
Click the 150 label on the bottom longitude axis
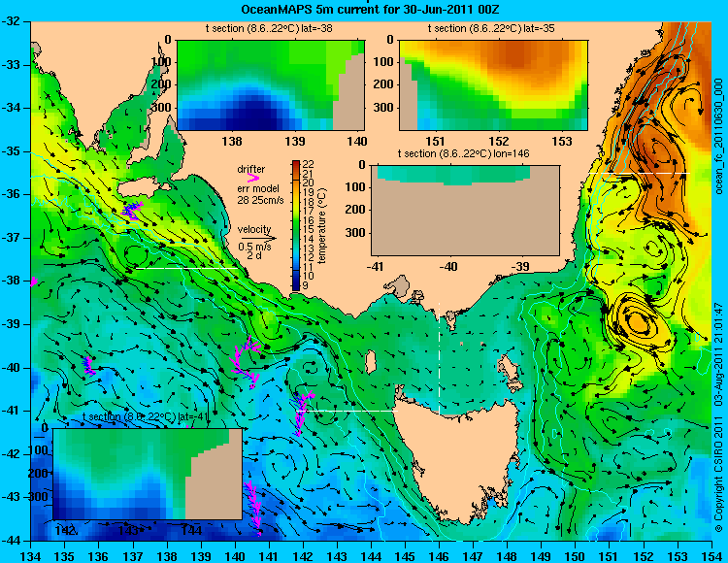576,556
